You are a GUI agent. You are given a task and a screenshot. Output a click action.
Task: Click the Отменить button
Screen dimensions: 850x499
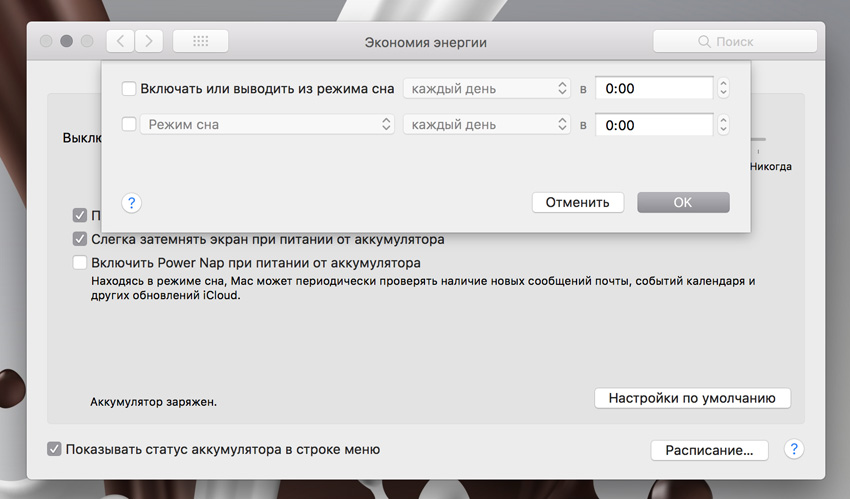click(x=577, y=202)
